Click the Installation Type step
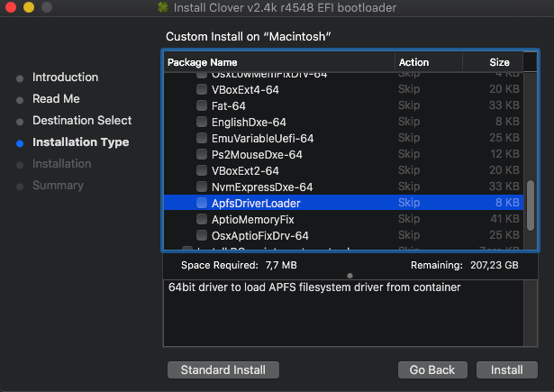 click(x=80, y=142)
